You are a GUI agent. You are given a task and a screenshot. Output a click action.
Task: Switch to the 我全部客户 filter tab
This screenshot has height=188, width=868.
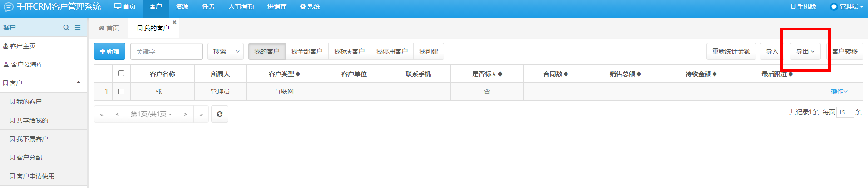click(307, 51)
